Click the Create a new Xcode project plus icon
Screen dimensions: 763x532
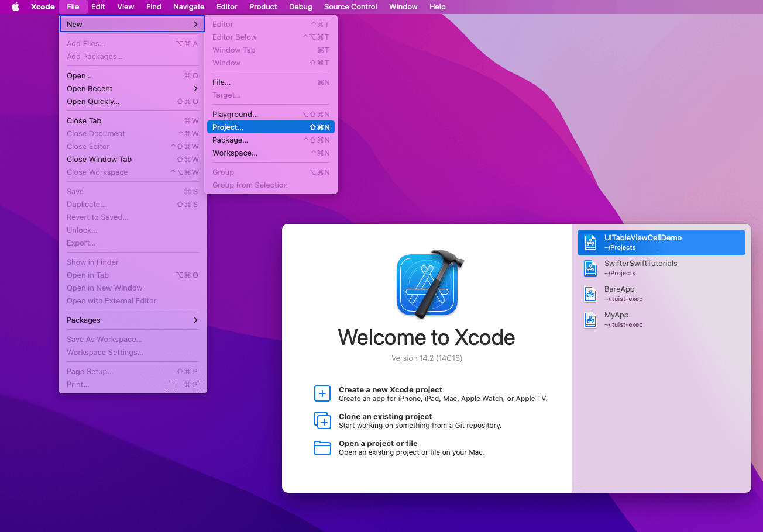(322, 393)
